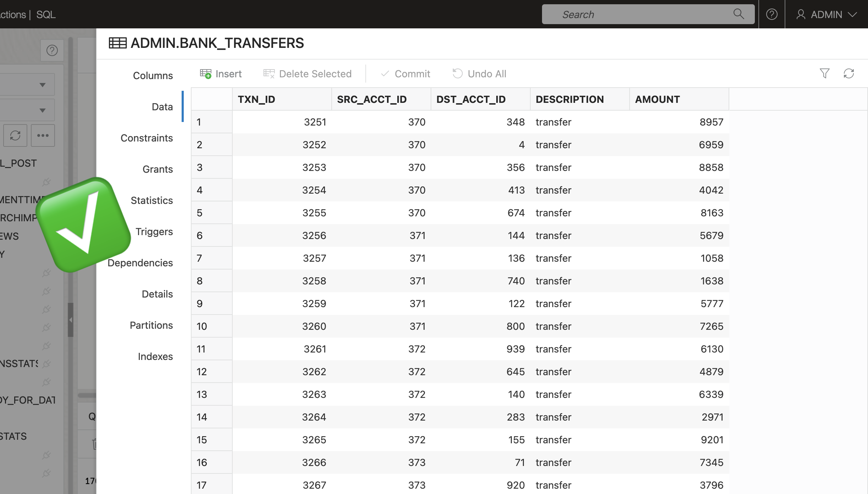
Task: Open the Indexes tab
Action: 155,356
